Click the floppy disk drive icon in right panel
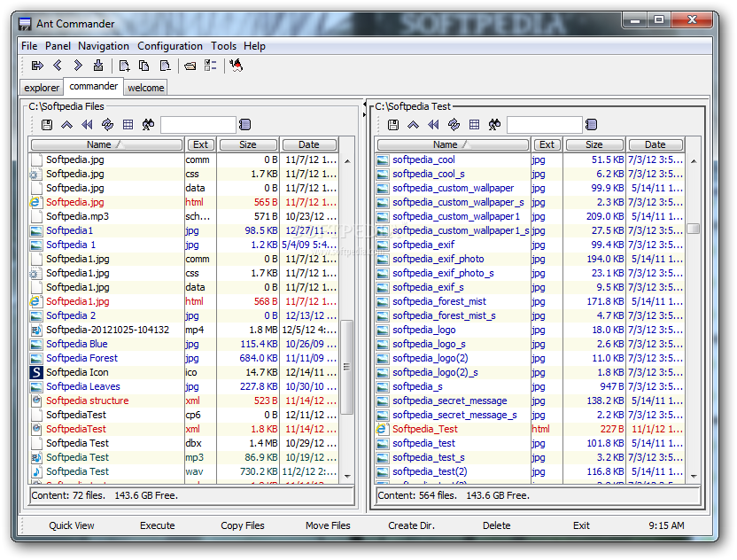 [x=393, y=125]
